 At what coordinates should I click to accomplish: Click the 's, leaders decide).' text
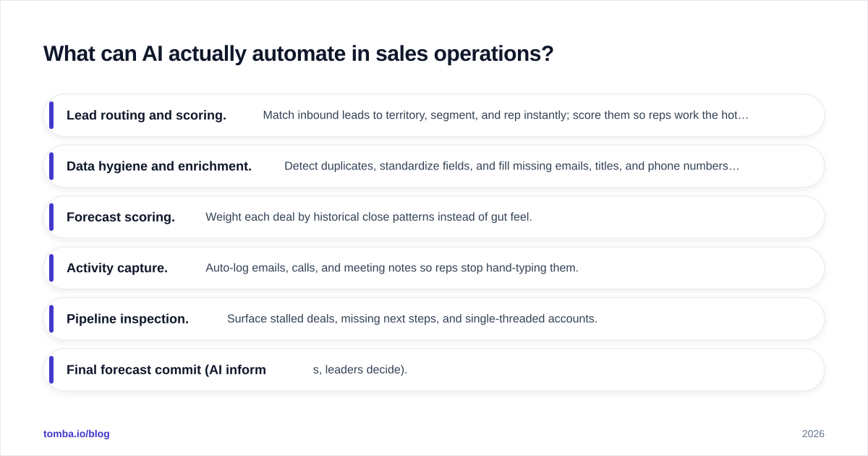[x=360, y=370]
